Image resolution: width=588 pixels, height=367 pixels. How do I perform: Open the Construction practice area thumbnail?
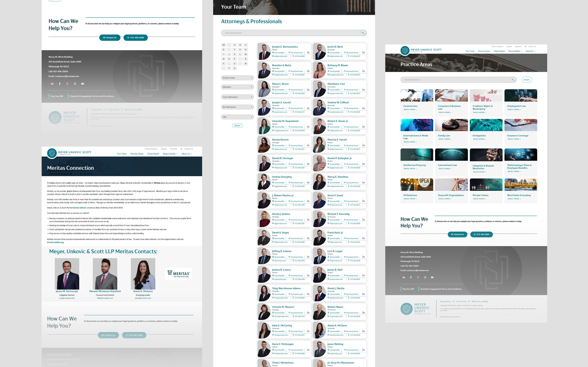[x=416, y=95]
